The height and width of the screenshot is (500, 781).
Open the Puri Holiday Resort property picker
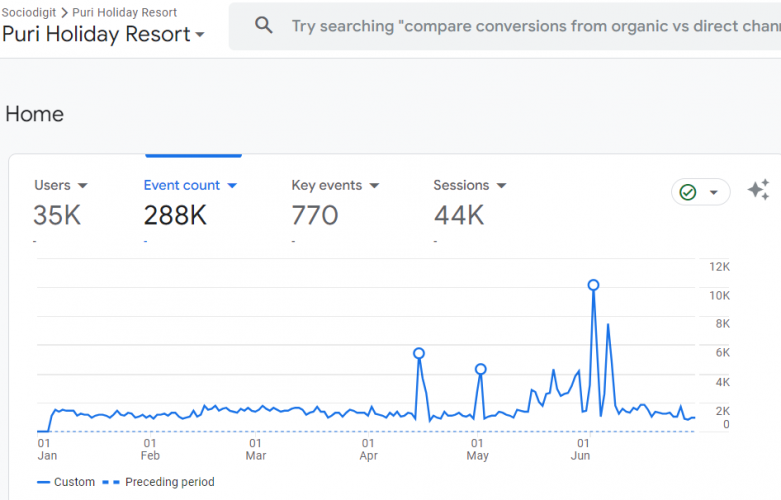(x=103, y=34)
